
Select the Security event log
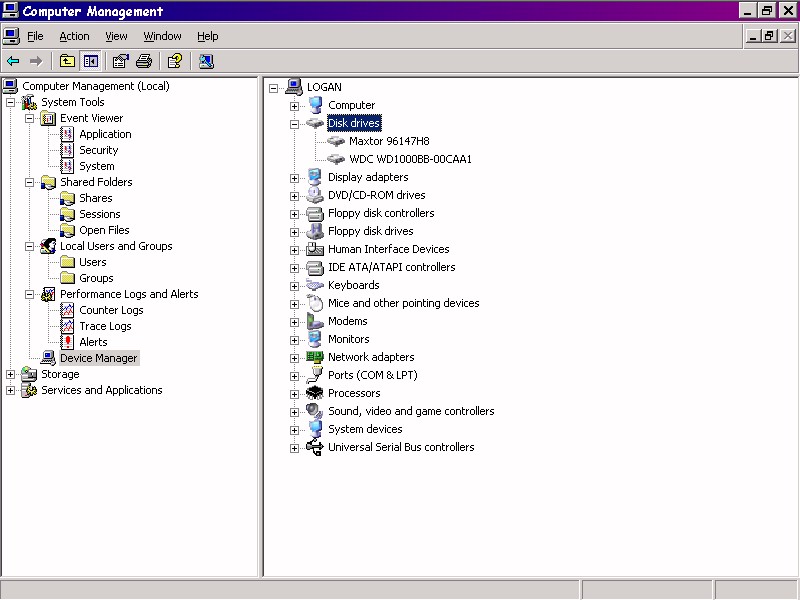point(98,150)
